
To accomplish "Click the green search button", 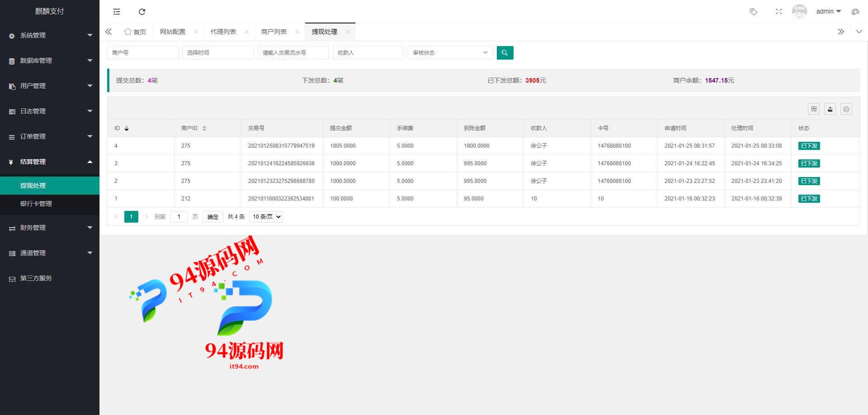I will coord(505,53).
